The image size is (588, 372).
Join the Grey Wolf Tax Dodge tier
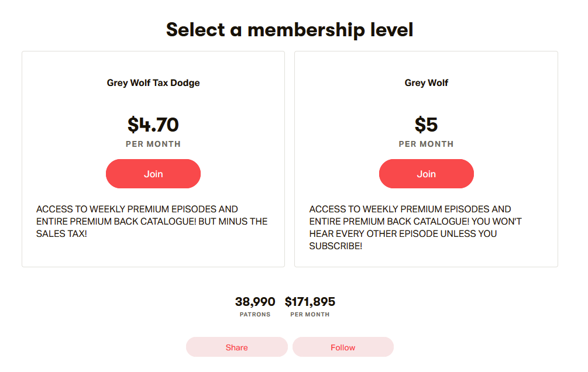click(x=153, y=174)
